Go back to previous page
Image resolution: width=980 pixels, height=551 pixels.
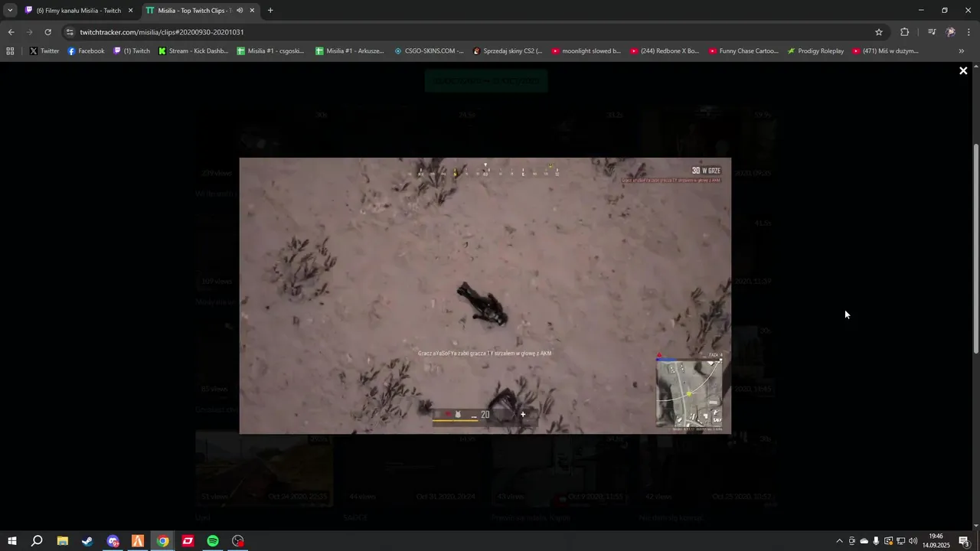click(x=11, y=32)
